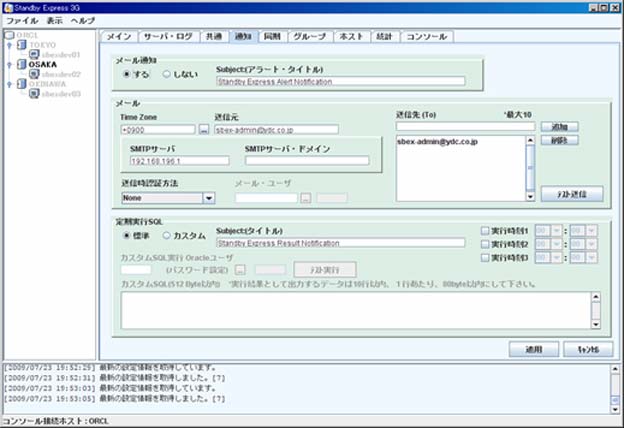Open the 実行時刻2 minute dropdown
The height and width of the screenshot is (428, 624).
tap(592, 244)
